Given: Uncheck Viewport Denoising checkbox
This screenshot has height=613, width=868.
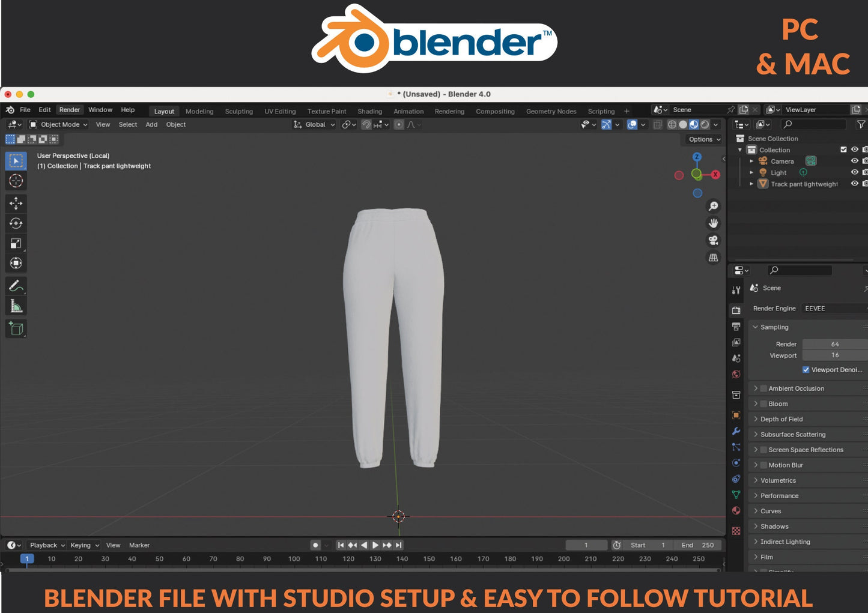Looking at the screenshot, I should [806, 370].
